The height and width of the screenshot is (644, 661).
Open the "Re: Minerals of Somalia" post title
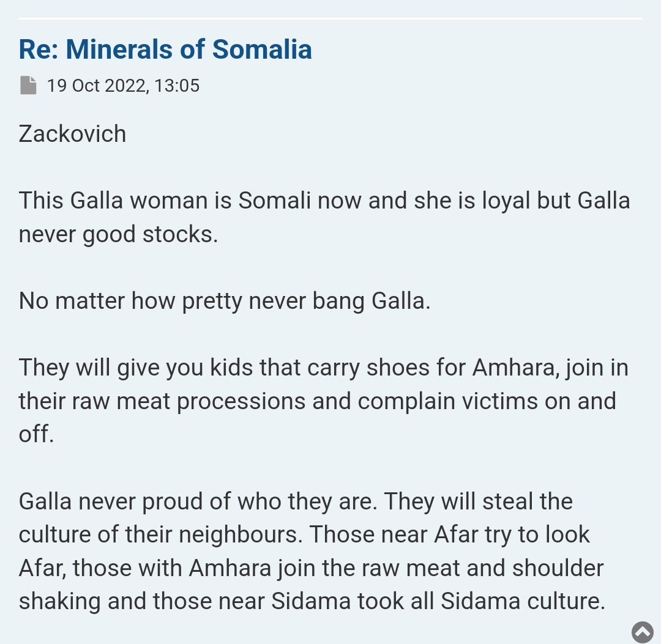(x=165, y=50)
